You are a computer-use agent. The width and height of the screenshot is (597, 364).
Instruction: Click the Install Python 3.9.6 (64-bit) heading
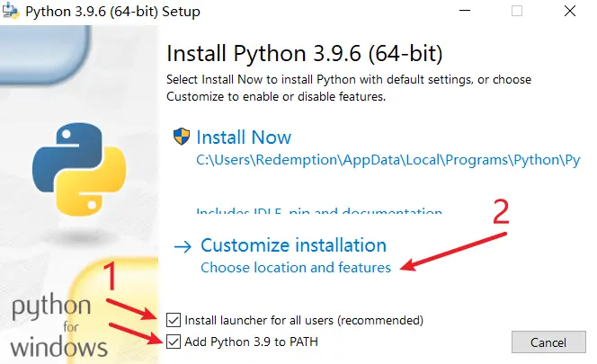(x=305, y=53)
